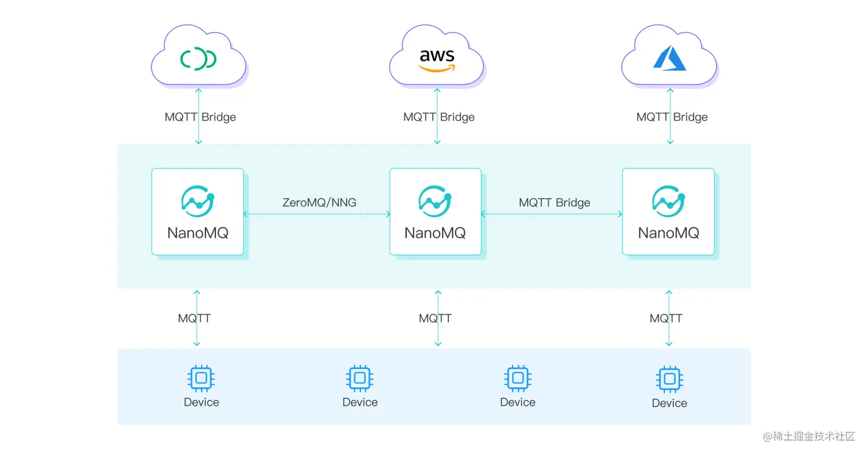
Task: Expand the center NanoMQ broker box
Action: pos(436,211)
